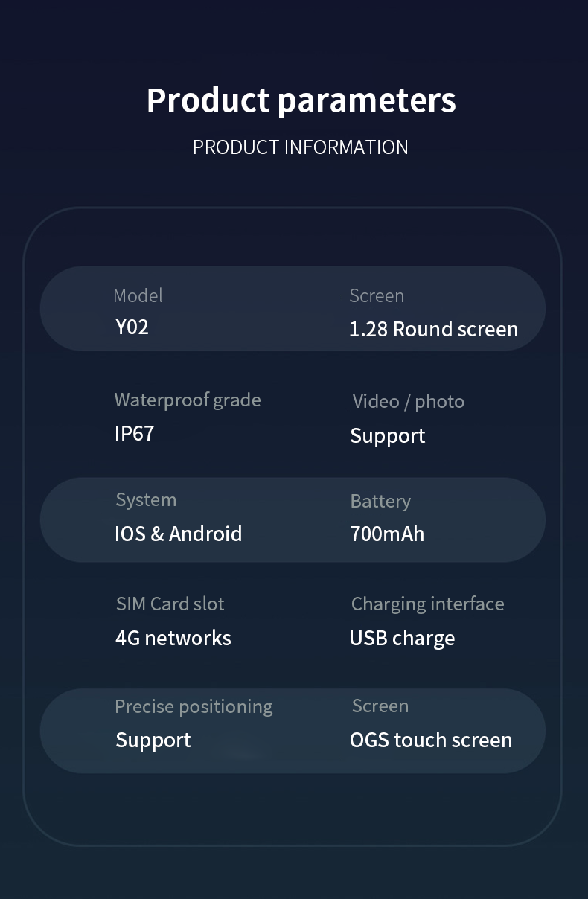The width and height of the screenshot is (588, 899).
Task: Click Support under Video / photo
Action: [x=387, y=436]
